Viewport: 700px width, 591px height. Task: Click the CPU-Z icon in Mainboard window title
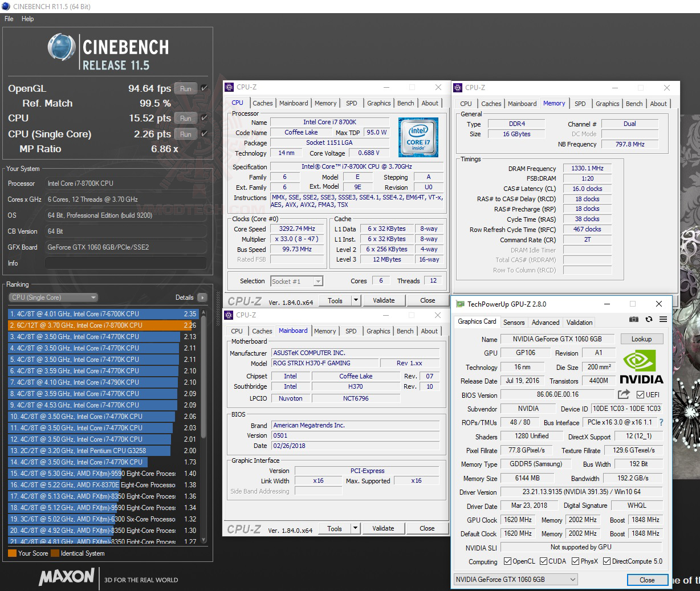click(229, 315)
